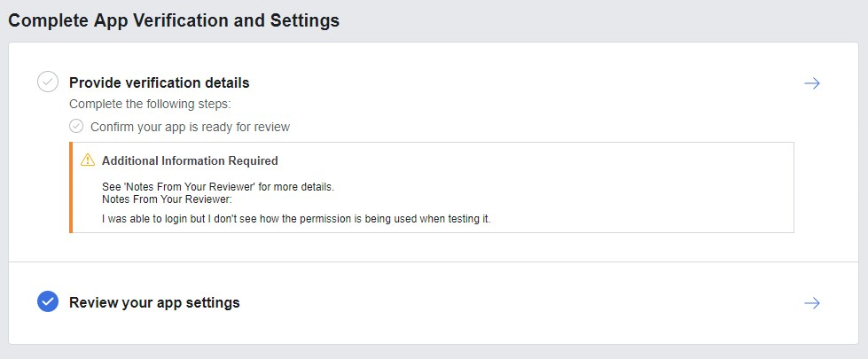Click the small checkmark beside Confirm your app is ready
Image resolution: width=868 pixels, height=359 pixels.
[x=76, y=126]
